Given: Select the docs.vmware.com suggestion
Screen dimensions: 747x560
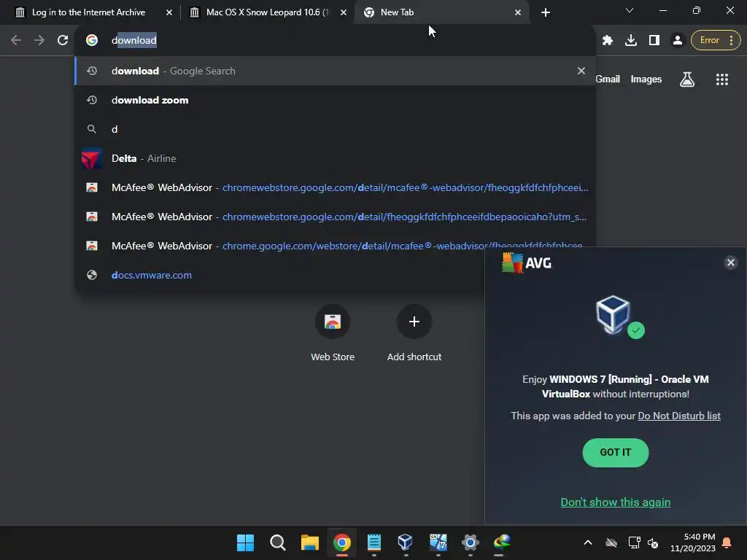Looking at the screenshot, I should pos(281,275).
